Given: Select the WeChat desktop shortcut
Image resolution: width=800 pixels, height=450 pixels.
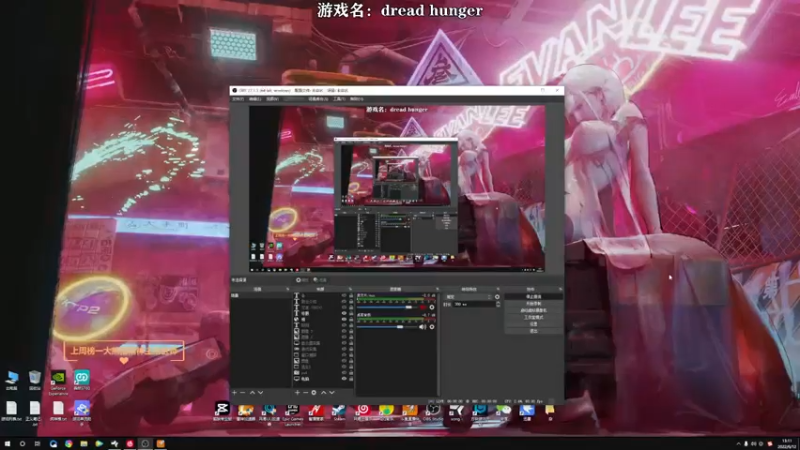Looking at the screenshot, I should click(x=504, y=412).
